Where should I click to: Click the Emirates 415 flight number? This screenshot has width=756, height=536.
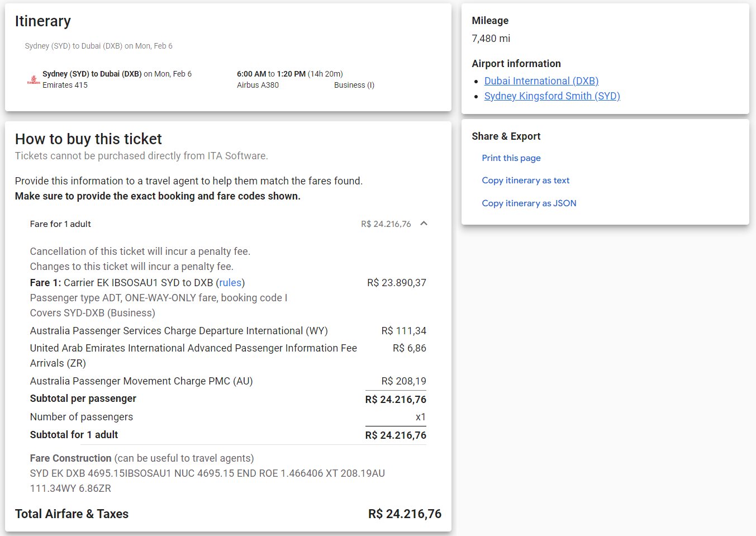coord(65,85)
